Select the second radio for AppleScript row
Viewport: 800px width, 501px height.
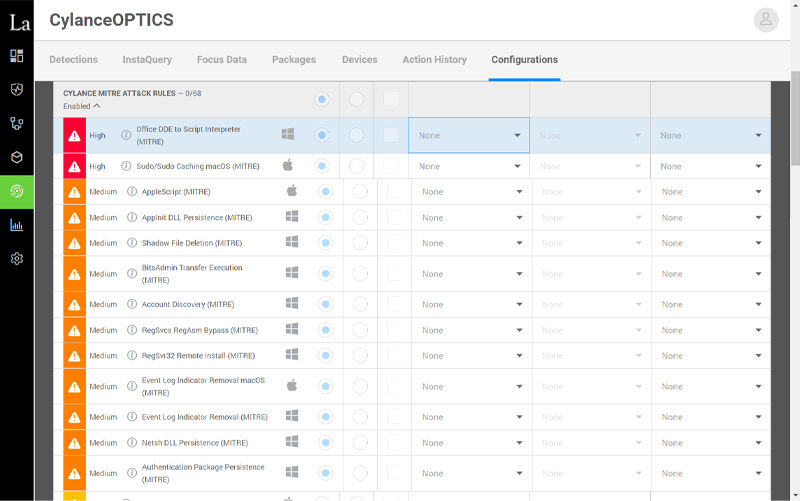pos(360,192)
